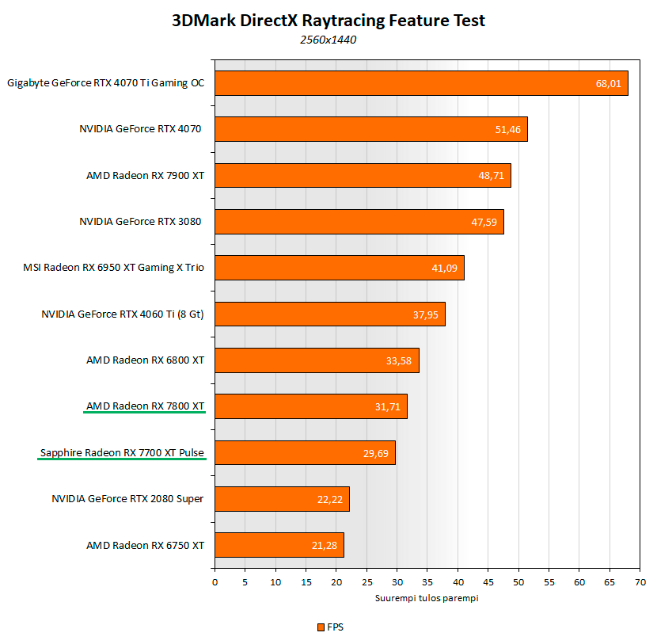Select the 40 tick label on the x-axis
The image size is (657, 644).
(458, 582)
